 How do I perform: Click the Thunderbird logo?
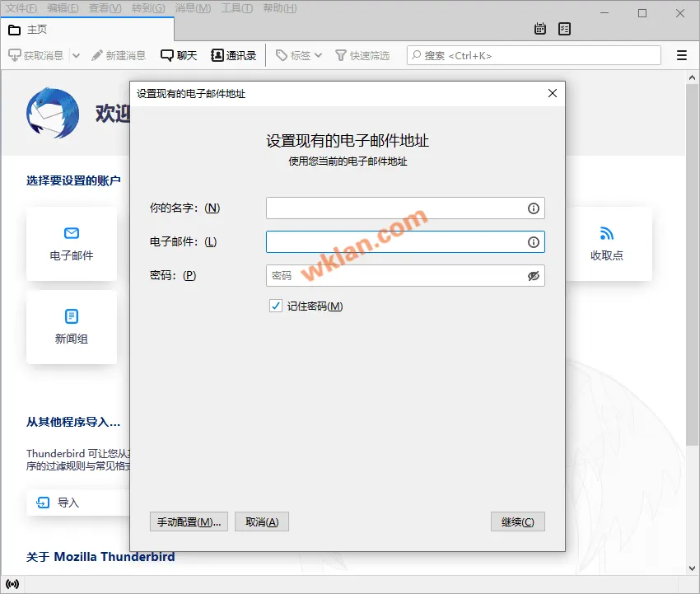point(53,114)
